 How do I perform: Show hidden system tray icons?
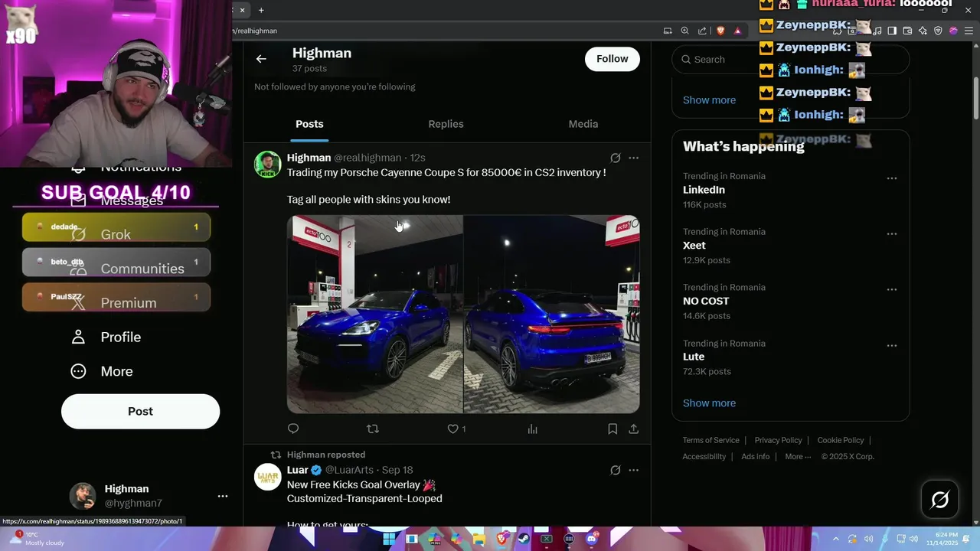(835, 539)
